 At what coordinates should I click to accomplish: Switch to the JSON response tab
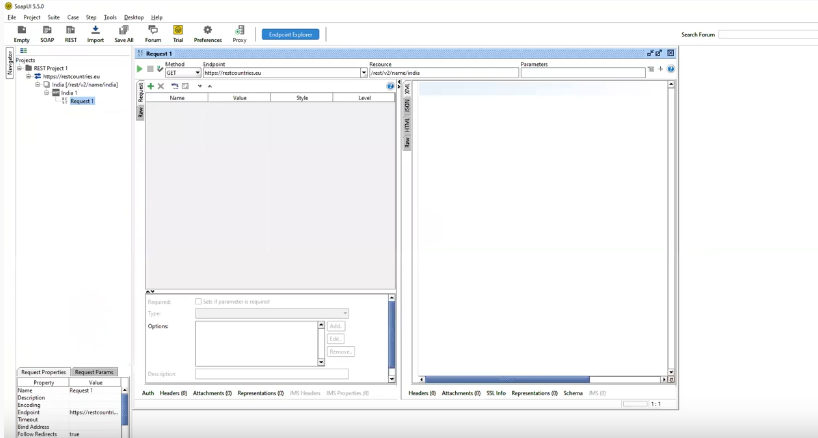(x=407, y=105)
